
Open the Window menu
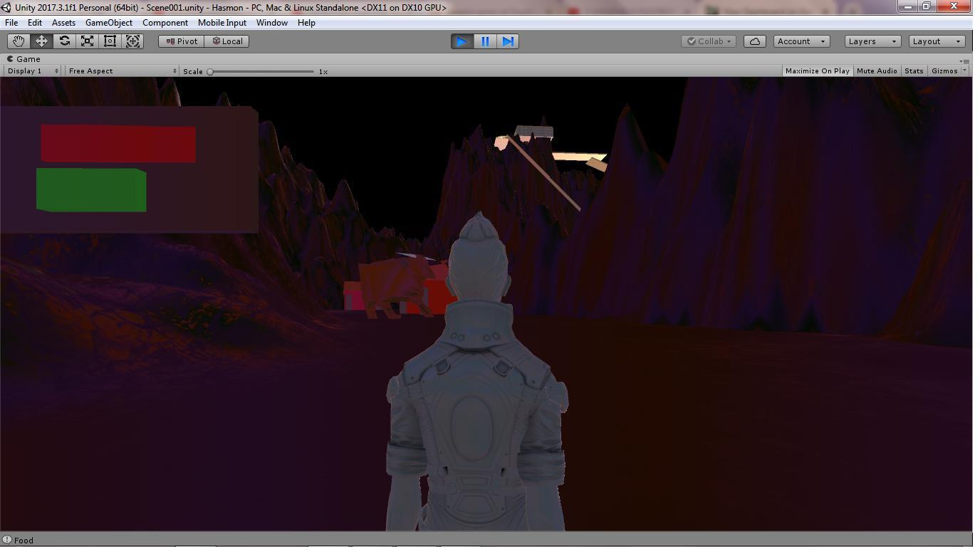click(272, 23)
